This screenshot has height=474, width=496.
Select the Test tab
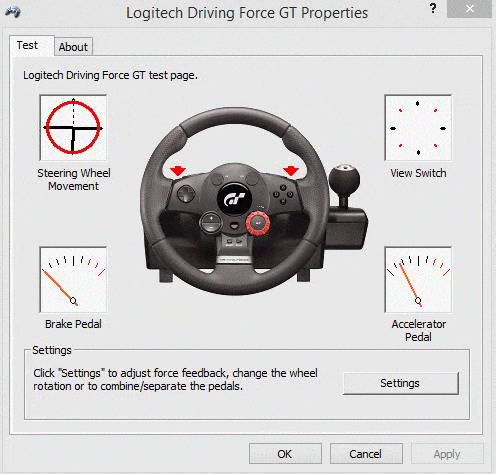click(31, 45)
